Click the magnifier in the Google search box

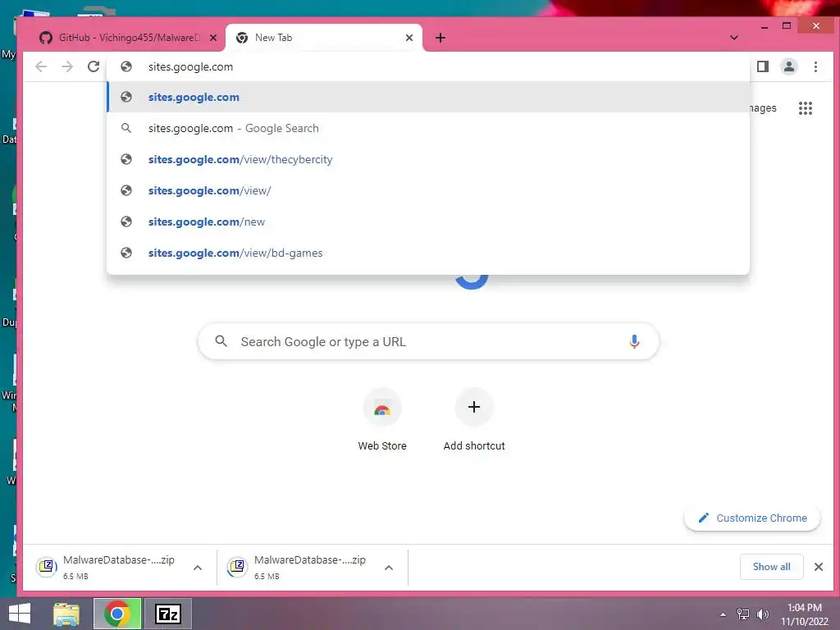221,341
